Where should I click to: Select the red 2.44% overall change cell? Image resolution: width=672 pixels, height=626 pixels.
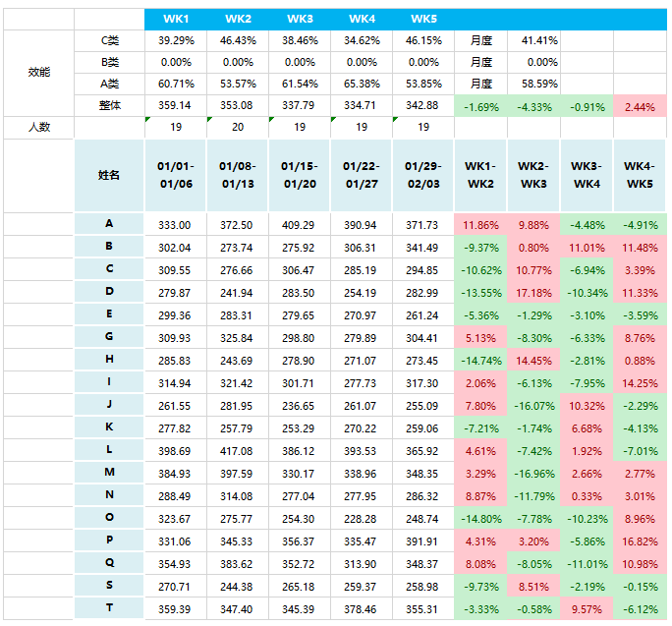point(640,105)
